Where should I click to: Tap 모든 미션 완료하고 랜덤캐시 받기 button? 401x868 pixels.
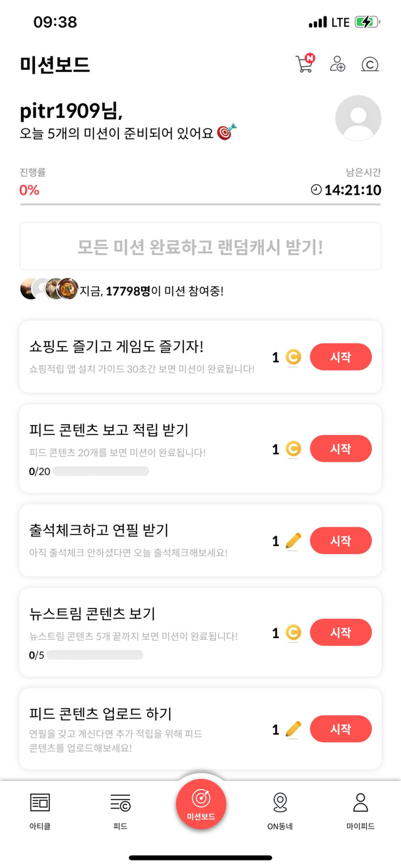point(200,246)
